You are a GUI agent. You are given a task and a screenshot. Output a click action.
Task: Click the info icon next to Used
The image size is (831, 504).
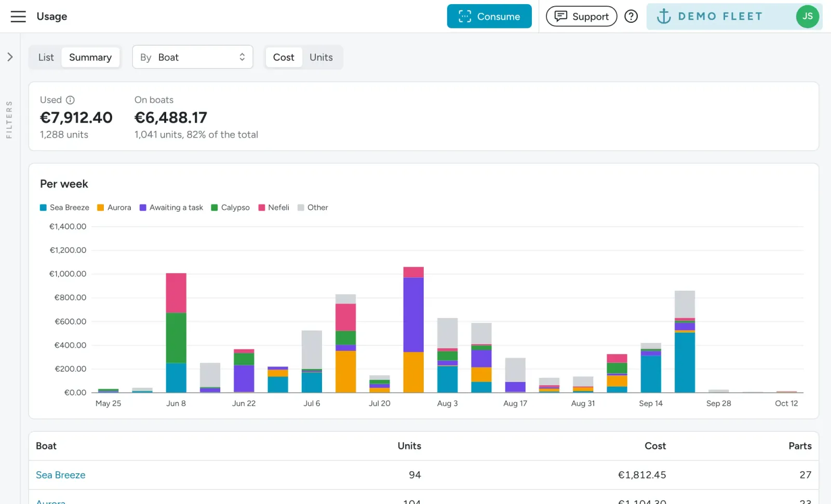[x=70, y=100]
